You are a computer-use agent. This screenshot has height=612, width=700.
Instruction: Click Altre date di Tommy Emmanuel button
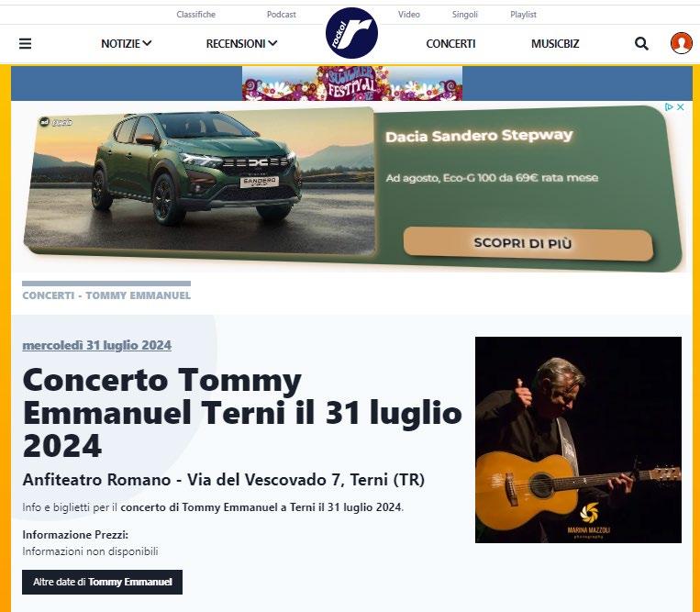102,582
